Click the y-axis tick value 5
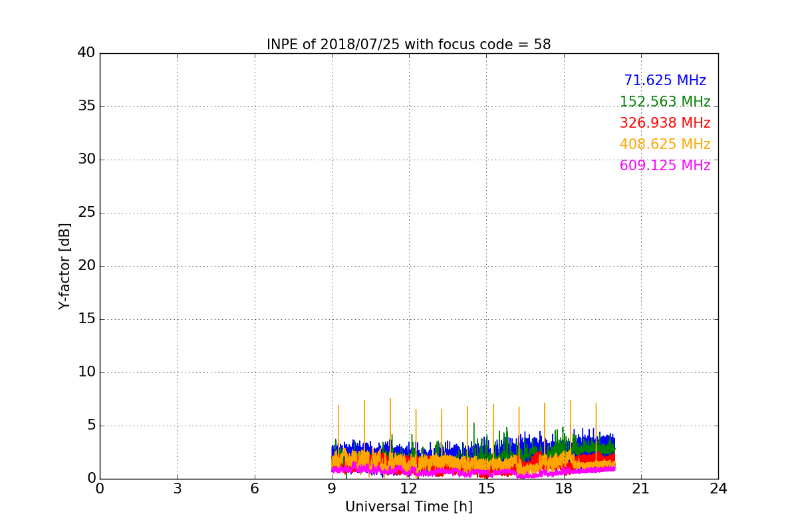 pyautogui.click(x=91, y=426)
